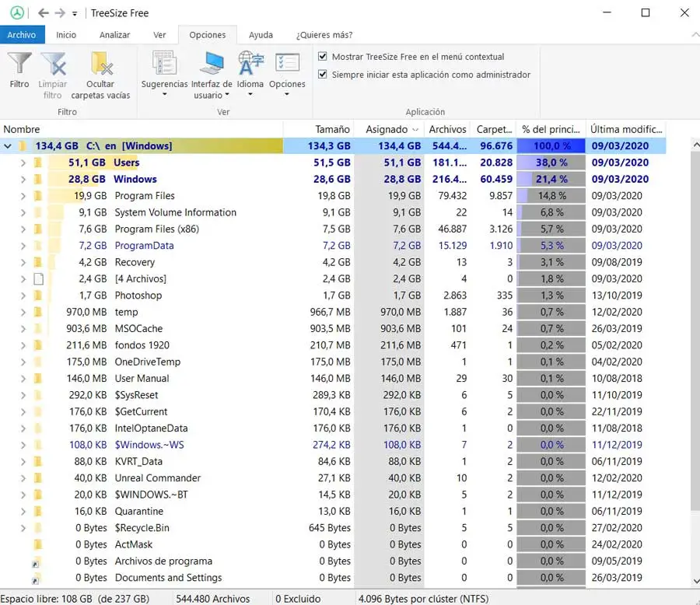Switch to the Analizar ribbon tab
The width and height of the screenshot is (700, 605).
pos(114,35)
